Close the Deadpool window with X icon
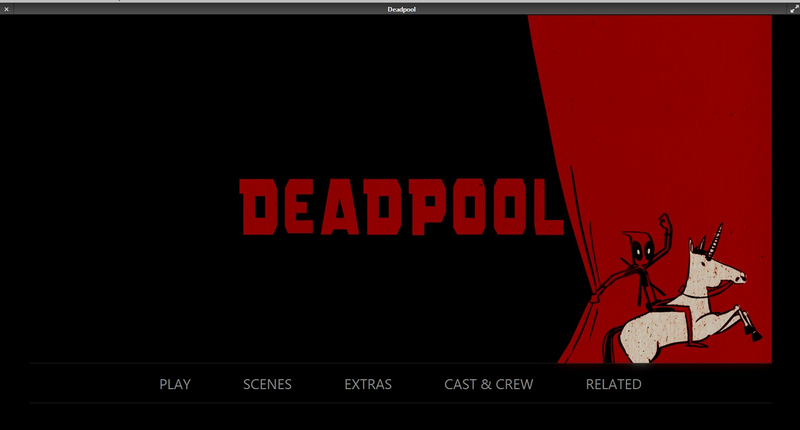Viewport: 800px width, 430px height. [x=7, y=9]
